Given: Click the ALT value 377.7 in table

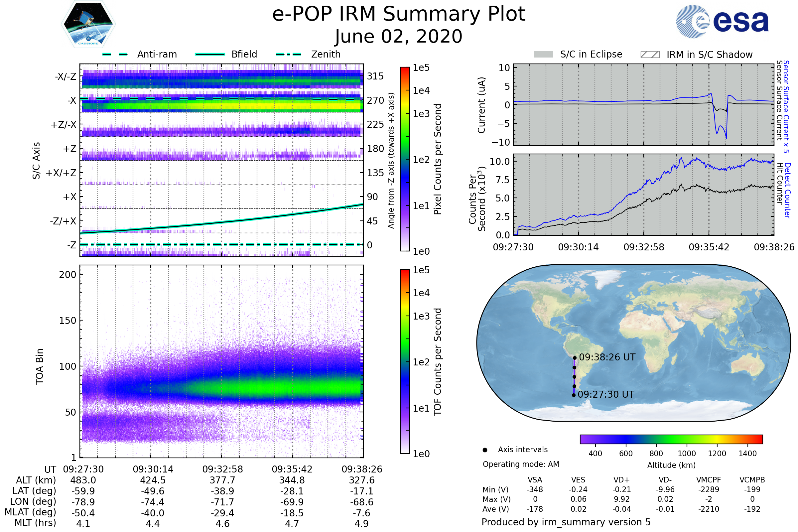Looking at the screenshot, I should tap(222, 480).
